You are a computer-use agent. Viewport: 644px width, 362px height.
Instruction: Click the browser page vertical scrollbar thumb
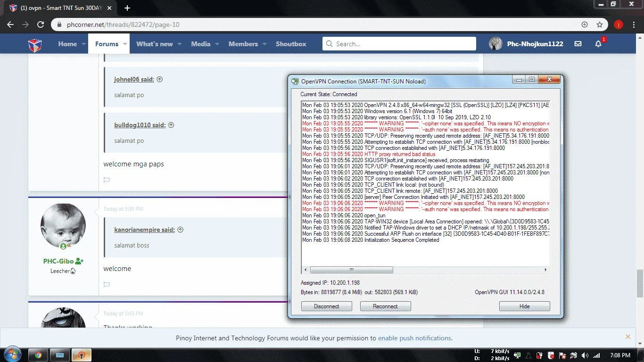click(640, 283)
